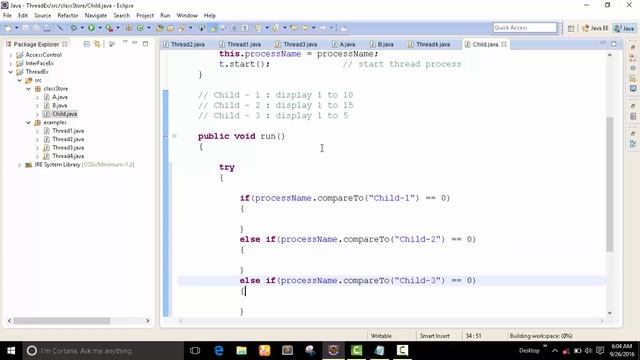Collapse the run() method folding marker
This screenshot has width=640, height=360.
coord(174,136)
